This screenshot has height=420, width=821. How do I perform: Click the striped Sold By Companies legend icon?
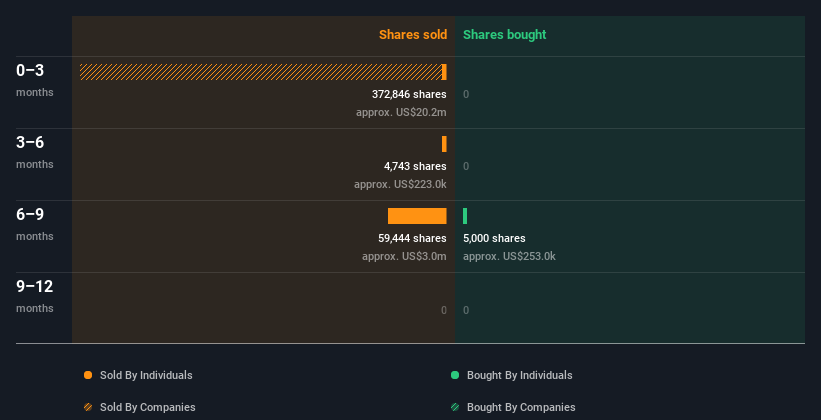(x=88, y=407)
